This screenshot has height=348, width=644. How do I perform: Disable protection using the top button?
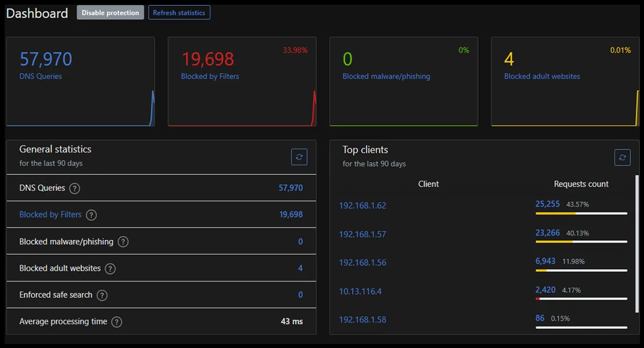(x=110, y=12)
